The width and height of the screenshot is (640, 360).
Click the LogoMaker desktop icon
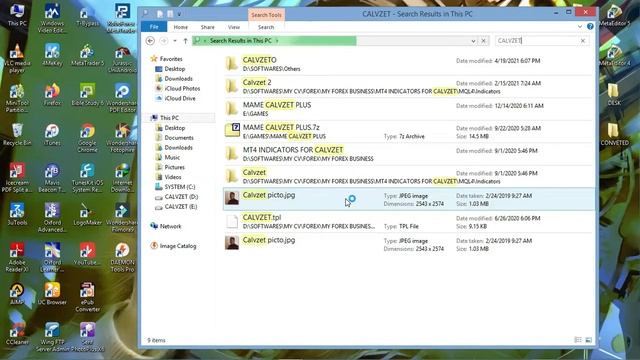pos(87,214)
